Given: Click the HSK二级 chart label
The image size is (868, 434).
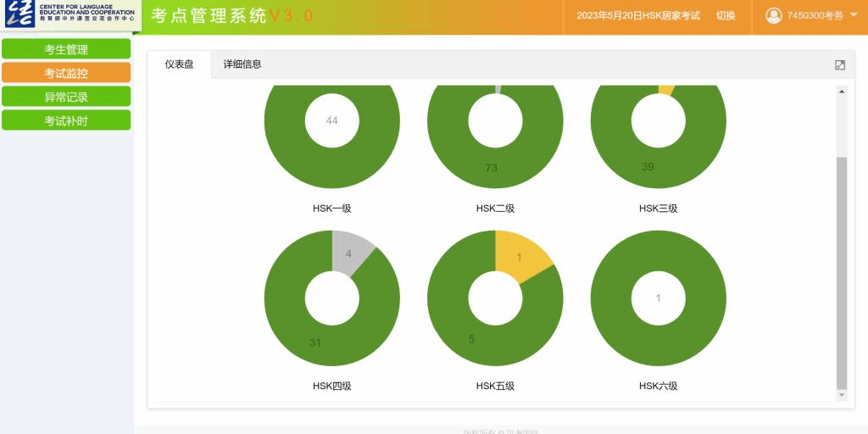Looking at the screenshot, I should tap(495, 209).
